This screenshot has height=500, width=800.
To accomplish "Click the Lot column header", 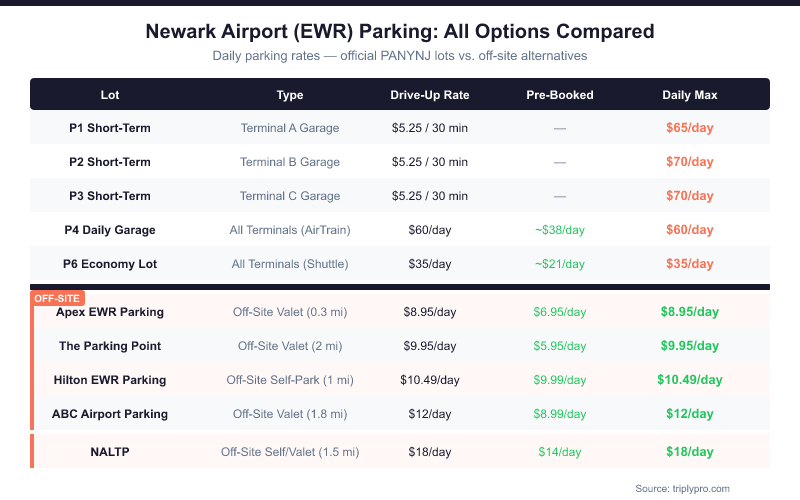I will pyautogui.click(x=110, y=95).
